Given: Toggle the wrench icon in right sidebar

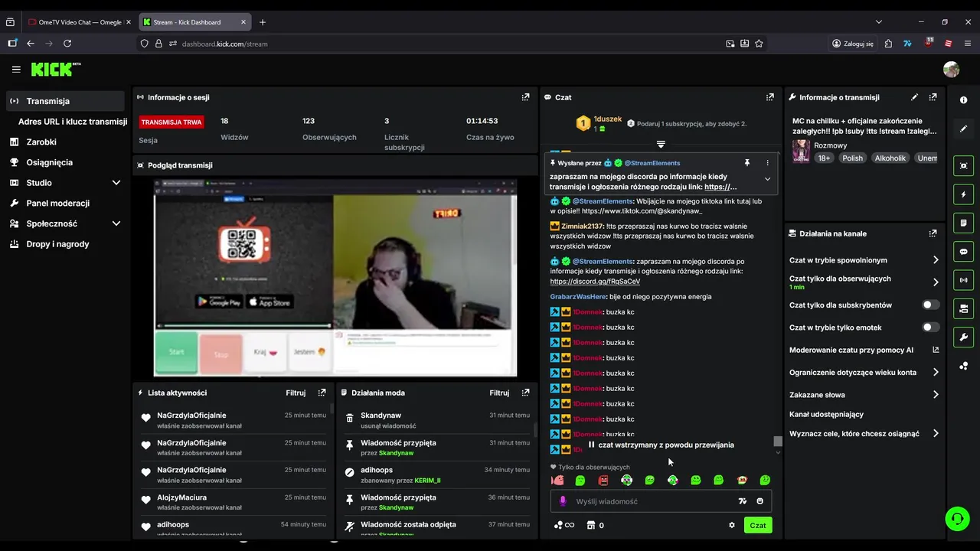Looking at the screenshot, I should 963,337.
